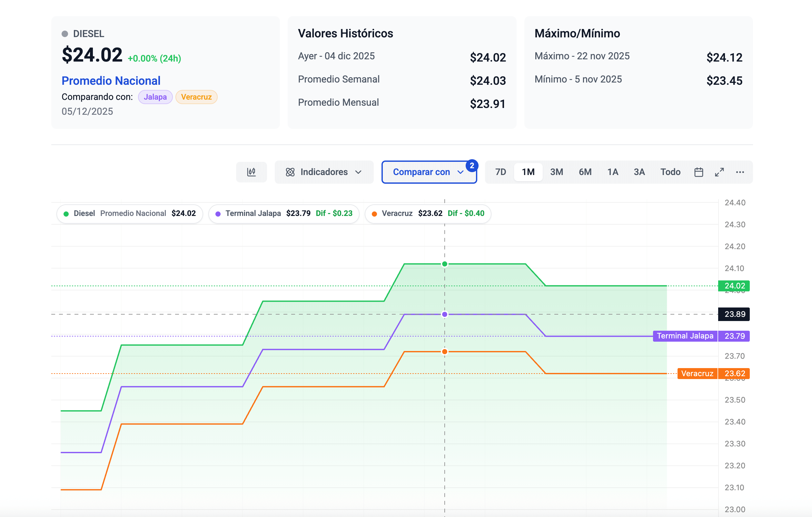
Task: Click the gray DIESEL status dot
Action: coord(65,34)
